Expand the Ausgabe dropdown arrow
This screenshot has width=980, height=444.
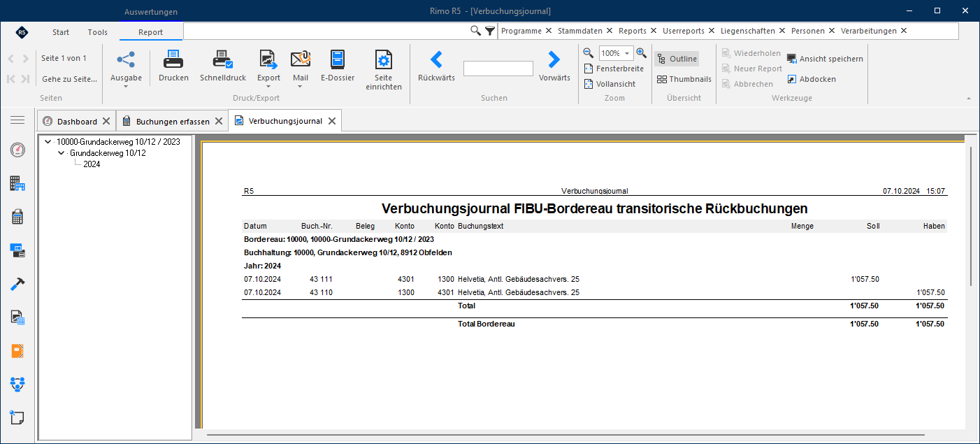pyautogui.click(x=126, y=87)
